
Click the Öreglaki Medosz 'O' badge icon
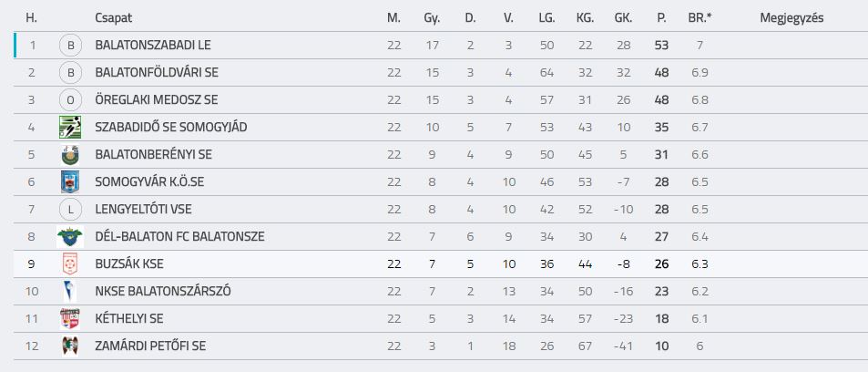pyautogui.click(x=70, y=99)
